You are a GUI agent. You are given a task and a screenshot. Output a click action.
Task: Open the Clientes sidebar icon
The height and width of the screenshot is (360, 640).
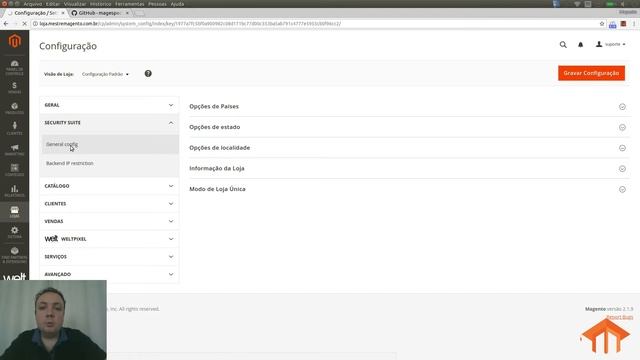(x=14, y=129)
